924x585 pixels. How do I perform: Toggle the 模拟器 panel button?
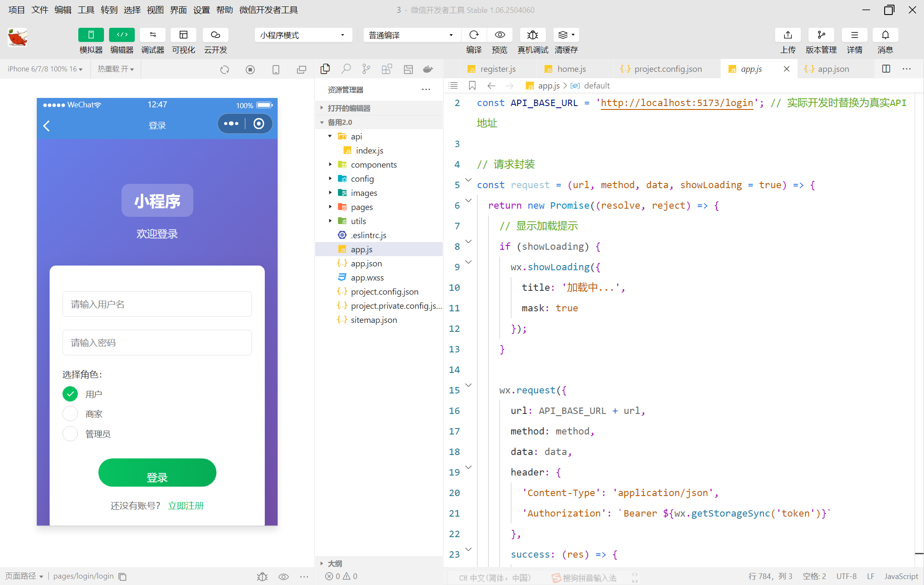click(x=91, y=35)
